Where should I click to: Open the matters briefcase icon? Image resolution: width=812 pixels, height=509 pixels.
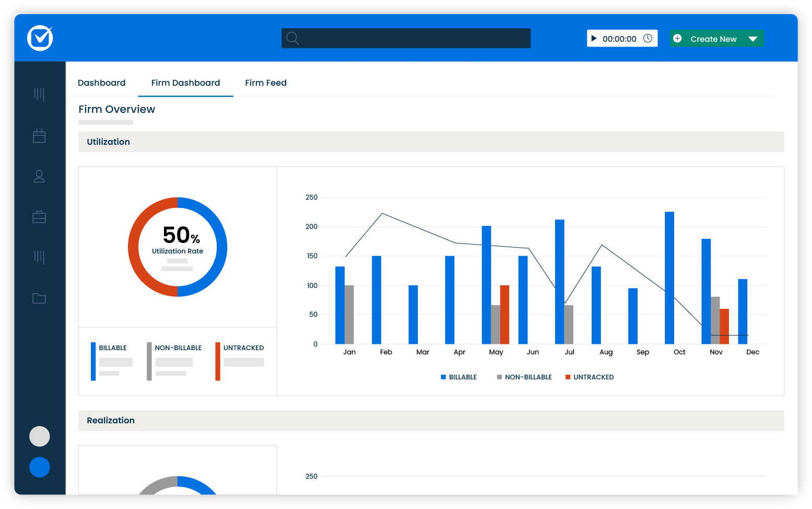(x=39, y=217)
